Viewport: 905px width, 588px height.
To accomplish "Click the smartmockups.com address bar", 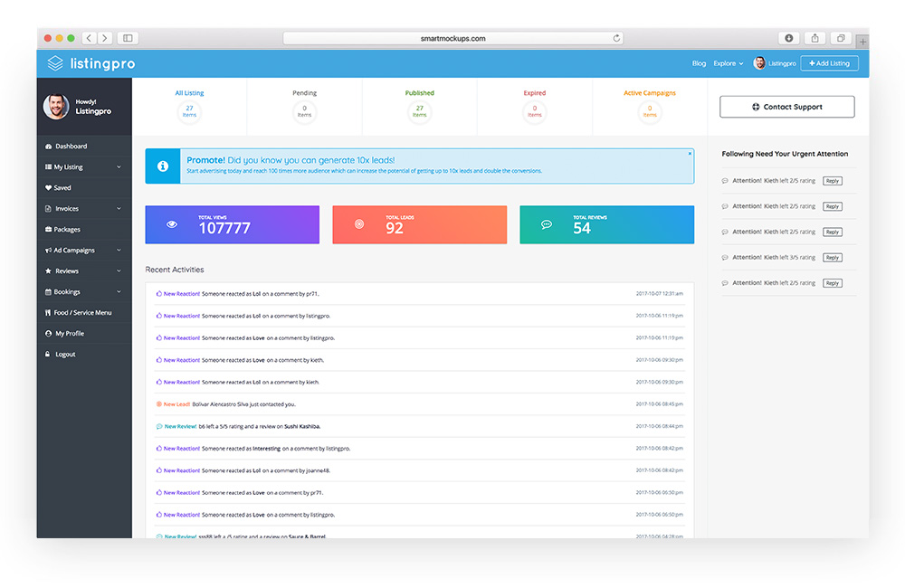I will click(452, 38).
